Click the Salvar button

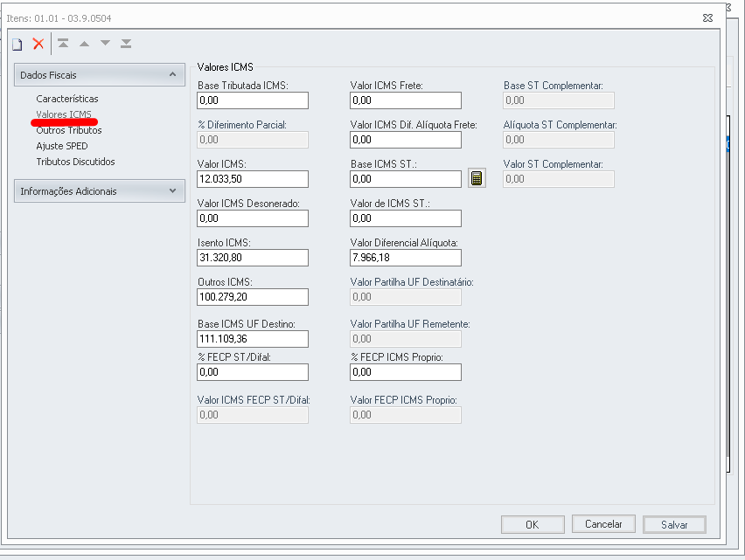pos(674,524)
